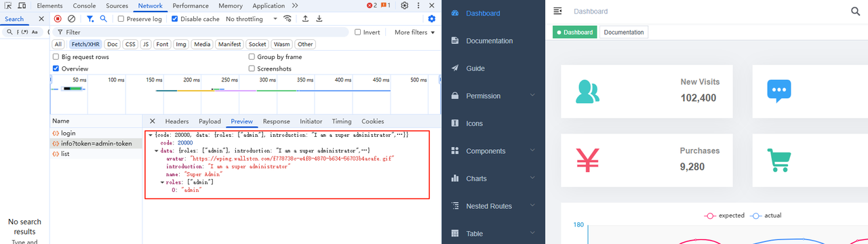Click the New Visits people icon
868x244 pixels.
pos(587,91)
